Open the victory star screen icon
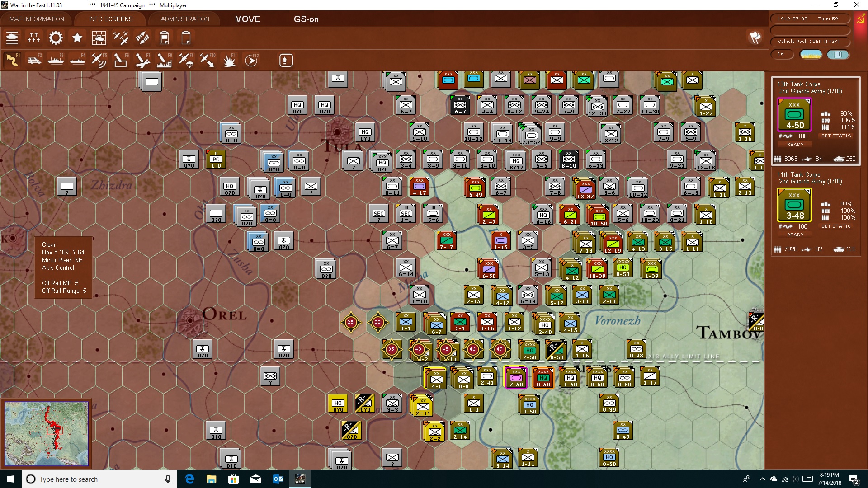Viewport: 868px width, 488px height. (77, 38)
